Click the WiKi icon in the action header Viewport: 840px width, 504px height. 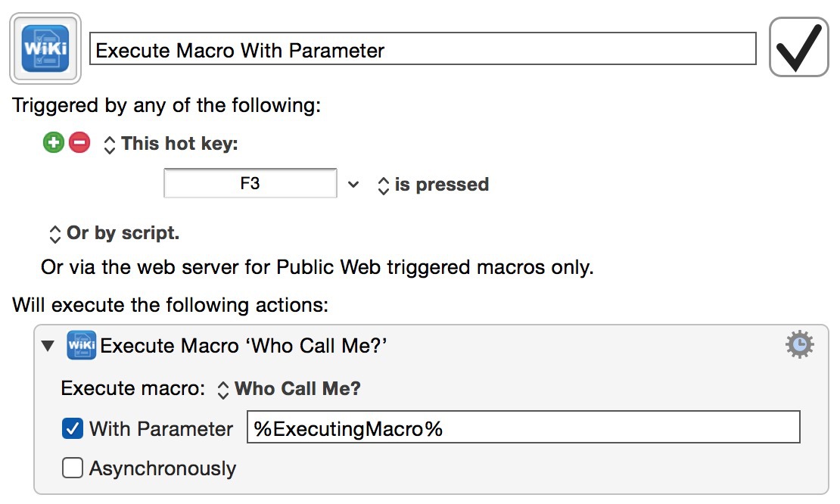(82, 345)
